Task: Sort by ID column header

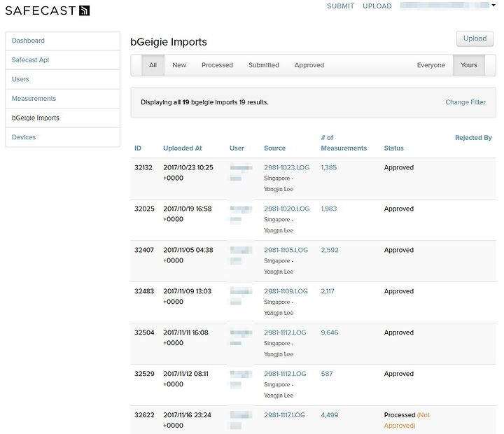Action: pos(138,148)
